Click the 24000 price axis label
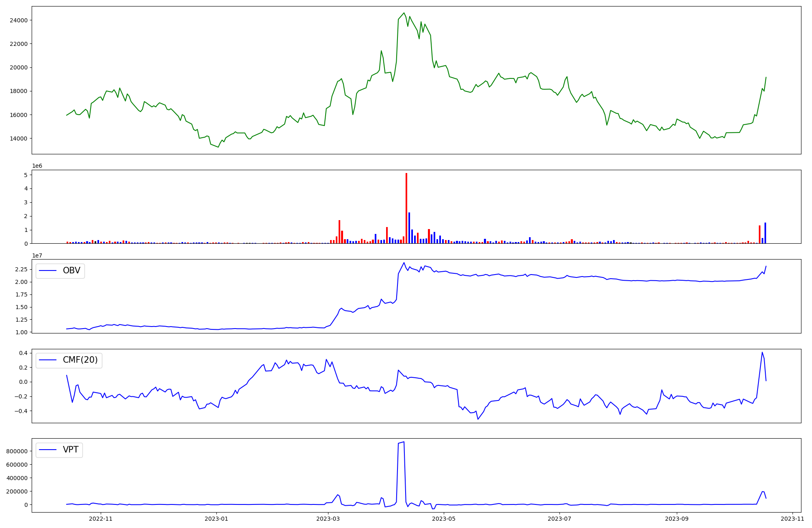 tap(19, 20)
